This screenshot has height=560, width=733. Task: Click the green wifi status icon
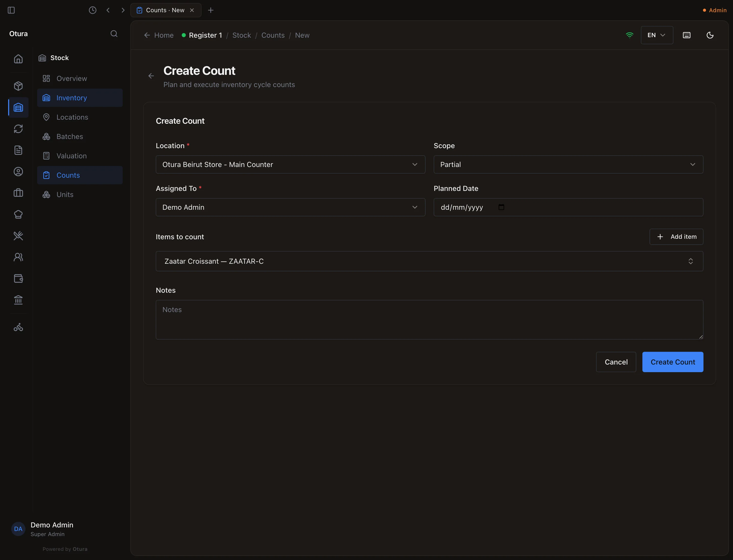tap(630, 35)
